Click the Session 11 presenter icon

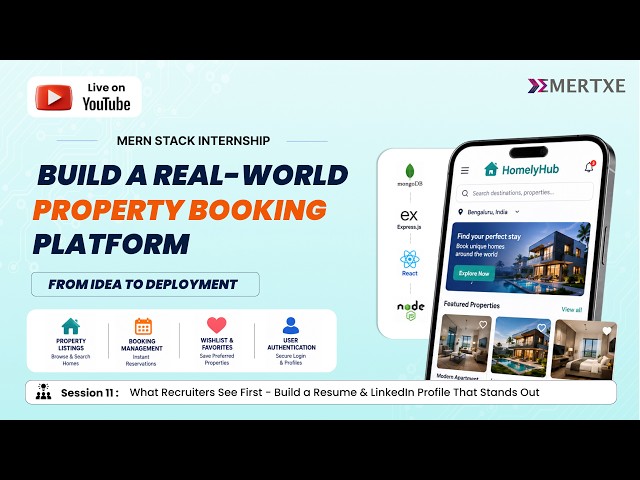[43, 391]
